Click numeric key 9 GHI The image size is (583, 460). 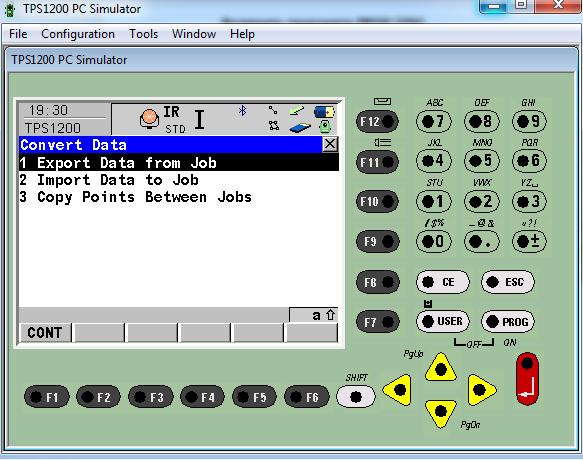pyautogui.click(x=529, y=121)
